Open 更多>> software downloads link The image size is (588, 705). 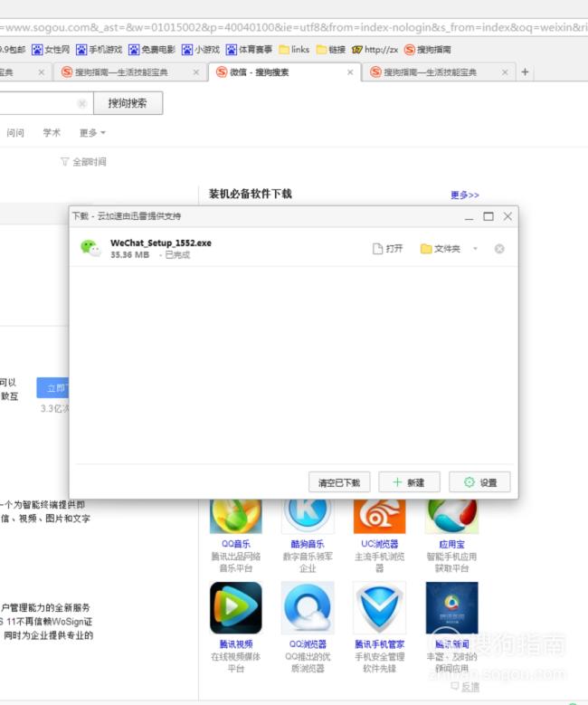(465, 195)
